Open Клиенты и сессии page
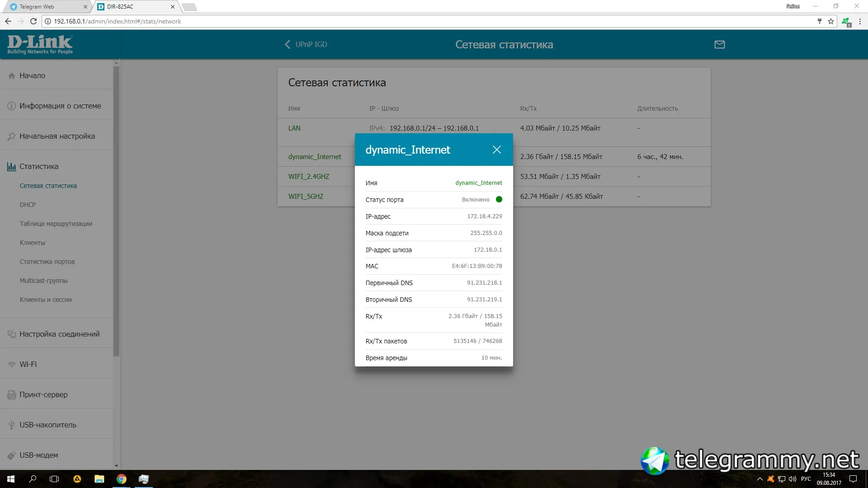The height and width of the screenshot is (488, 868). point(46,300)
